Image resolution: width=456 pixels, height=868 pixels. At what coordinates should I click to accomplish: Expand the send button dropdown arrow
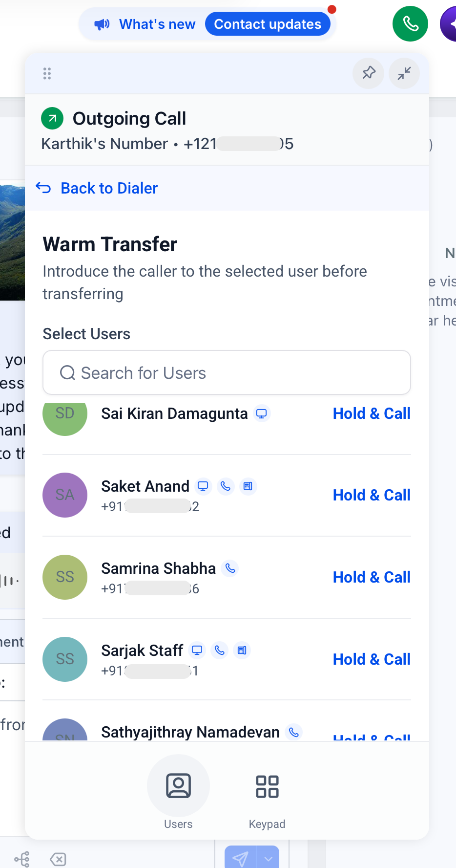[269, 858]
